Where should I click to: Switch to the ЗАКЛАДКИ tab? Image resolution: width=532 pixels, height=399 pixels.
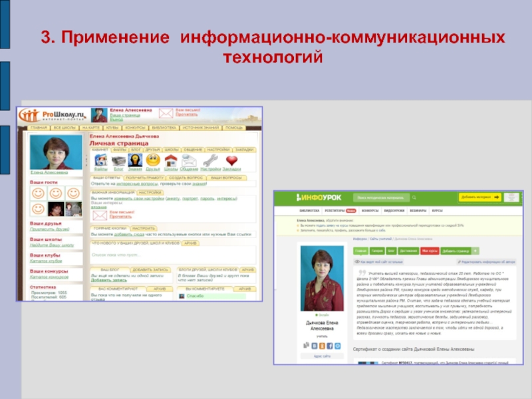(x=244, y=150)
